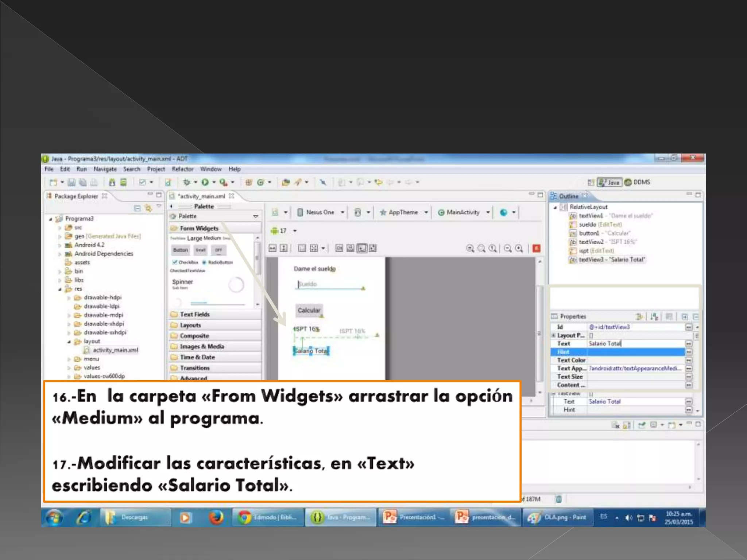Collapse the RelativeLayout node in Outline
747x560 pixels.
click(555, 207)
